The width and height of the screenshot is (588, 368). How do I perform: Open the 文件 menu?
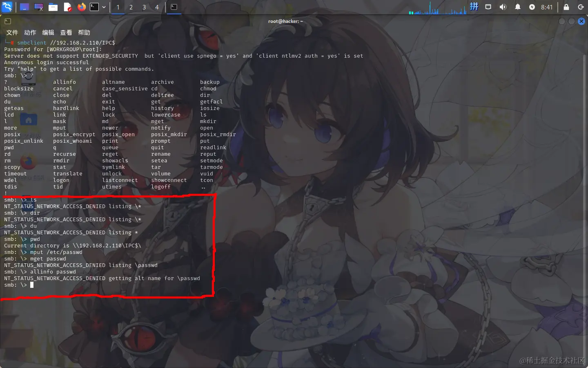[x=12, y=32]
